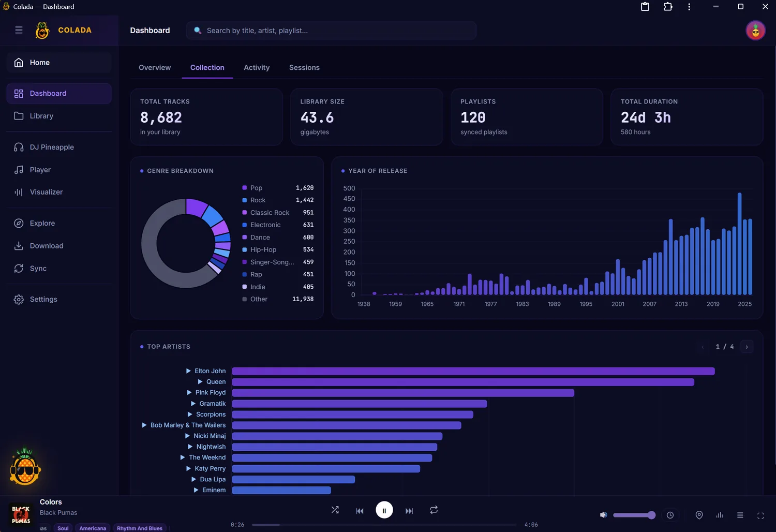Expand Pink Floyd artist row
This screenshot has height=532, width=776.
[x=189, y=393]
